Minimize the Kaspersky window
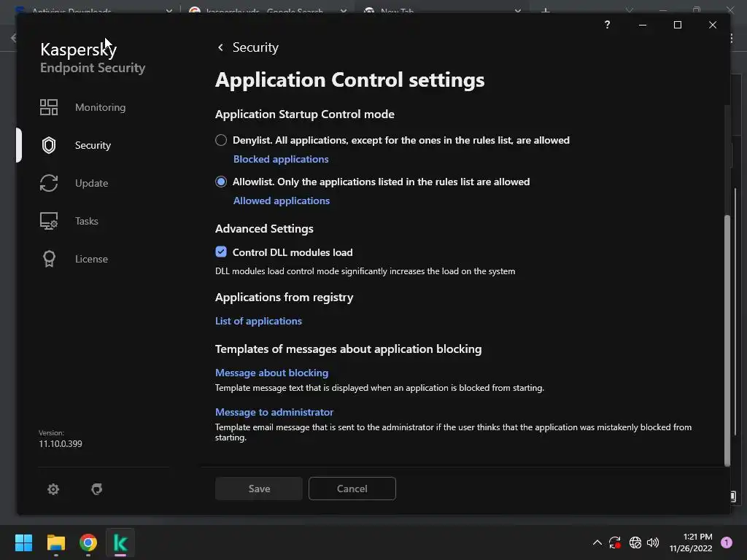 (643, 25)
